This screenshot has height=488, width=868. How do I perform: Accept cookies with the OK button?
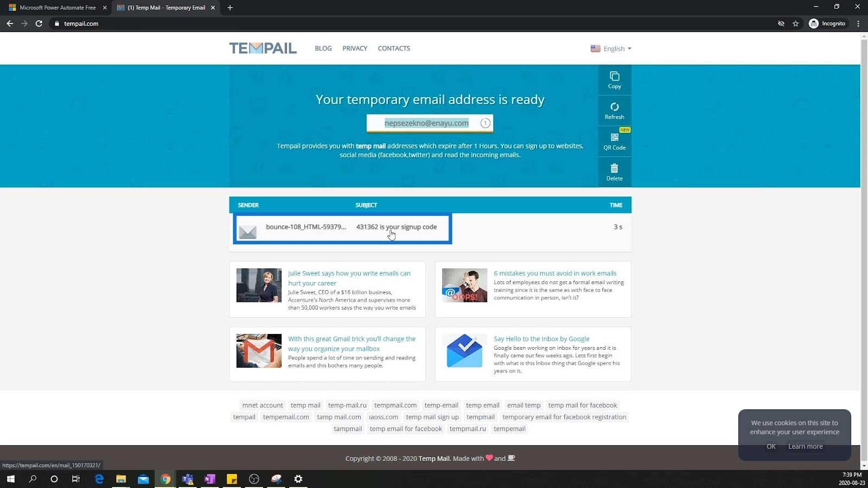[x=771, y=446]
